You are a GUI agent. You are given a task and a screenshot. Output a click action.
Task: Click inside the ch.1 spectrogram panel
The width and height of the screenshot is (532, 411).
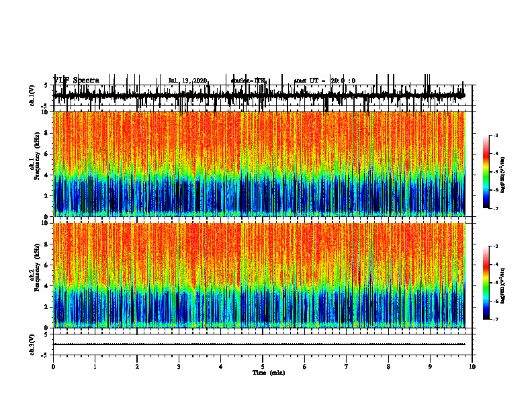click(259, 164)
